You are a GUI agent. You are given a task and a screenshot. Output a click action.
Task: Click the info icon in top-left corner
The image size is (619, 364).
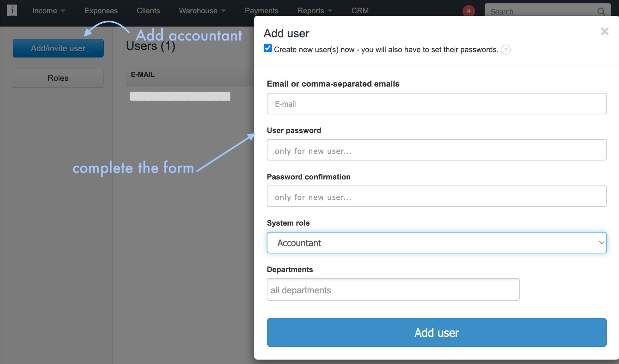[12, 10]
